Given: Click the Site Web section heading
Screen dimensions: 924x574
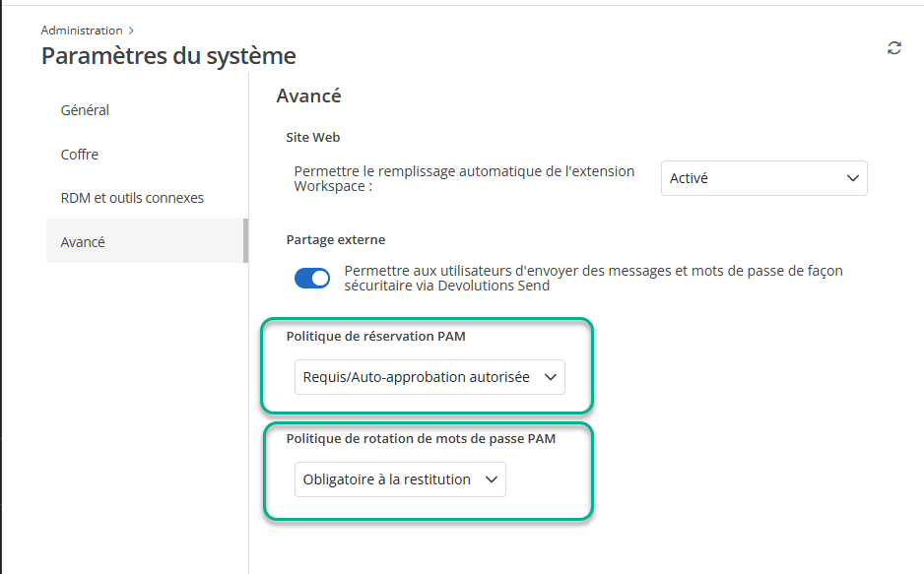Looking at the screenshot, I should click(312, 138).
